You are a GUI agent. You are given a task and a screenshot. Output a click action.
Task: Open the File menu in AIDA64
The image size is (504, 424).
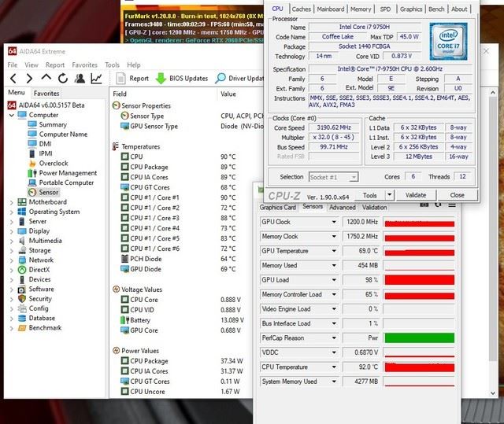click(x=13, y=65)
